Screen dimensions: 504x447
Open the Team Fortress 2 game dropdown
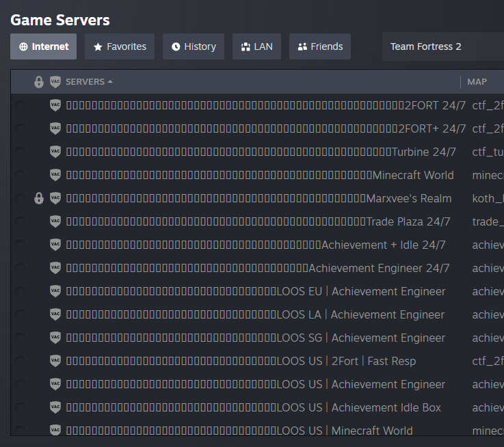tap(443, 46)
